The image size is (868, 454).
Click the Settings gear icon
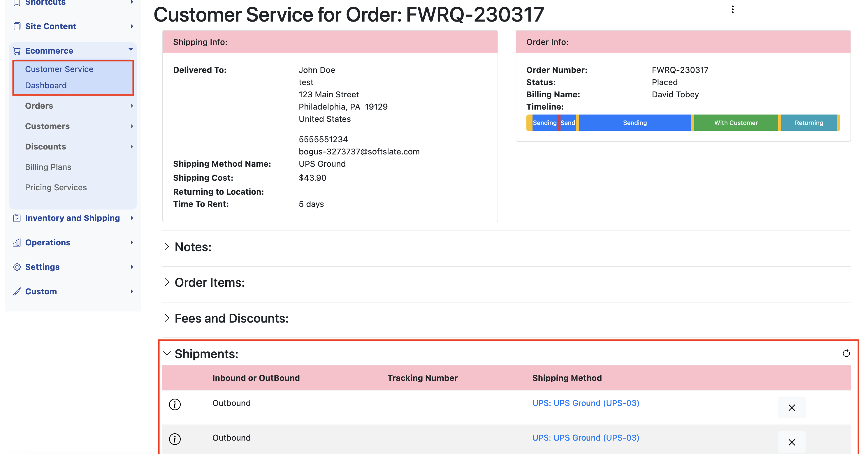point(17,267)
